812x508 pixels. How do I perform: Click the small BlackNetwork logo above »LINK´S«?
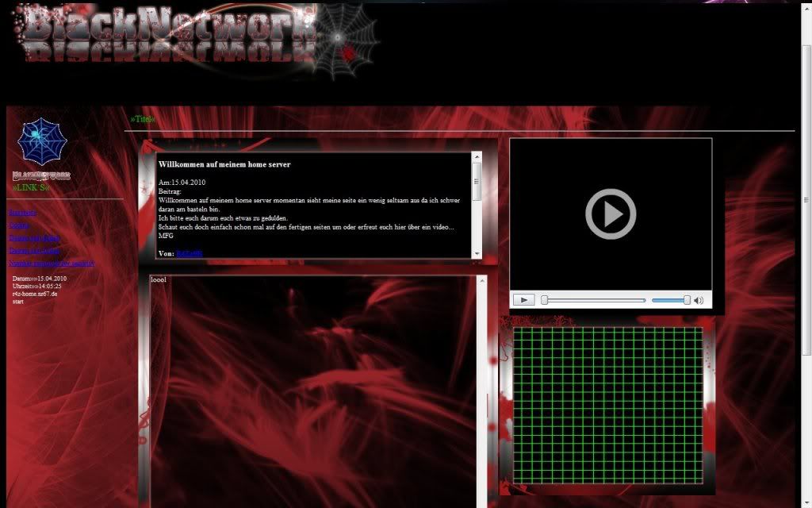pyautogui.click(x=41, y=175)
